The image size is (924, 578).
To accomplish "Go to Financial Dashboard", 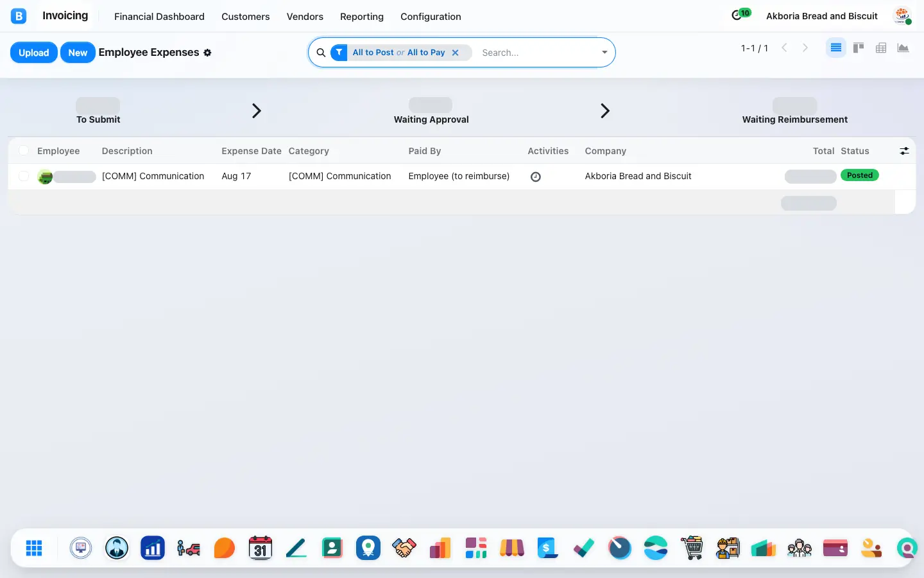I will click(159, 17).
